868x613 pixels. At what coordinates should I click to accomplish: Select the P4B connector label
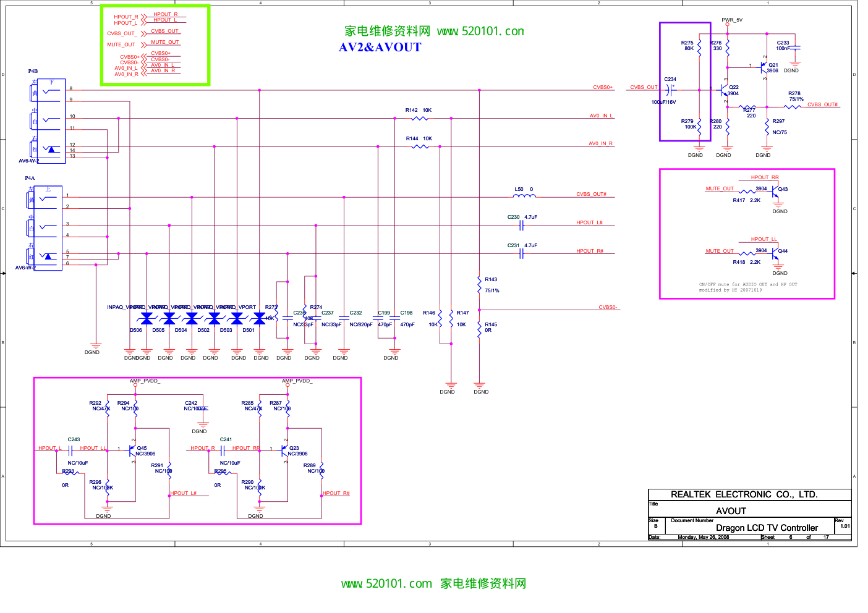33,71
